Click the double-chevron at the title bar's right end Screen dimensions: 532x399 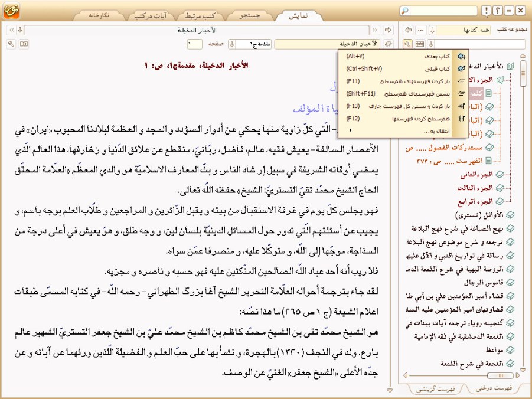[x=374, y=30]
